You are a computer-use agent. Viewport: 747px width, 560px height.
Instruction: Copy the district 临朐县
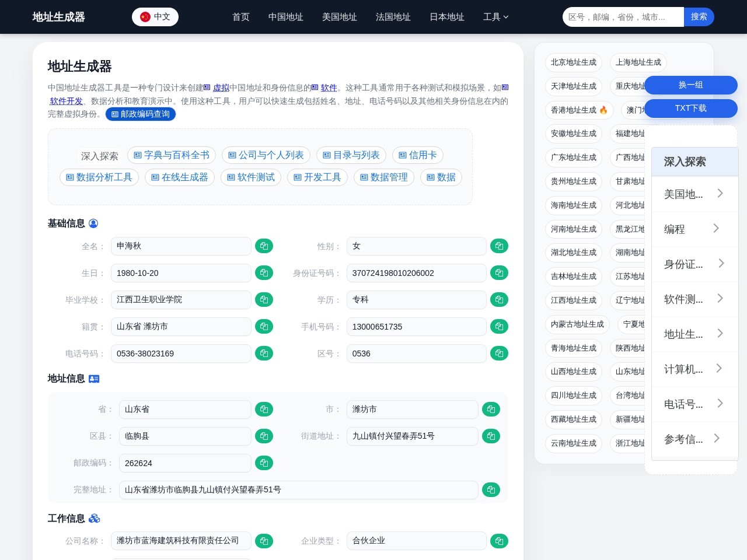264,436
